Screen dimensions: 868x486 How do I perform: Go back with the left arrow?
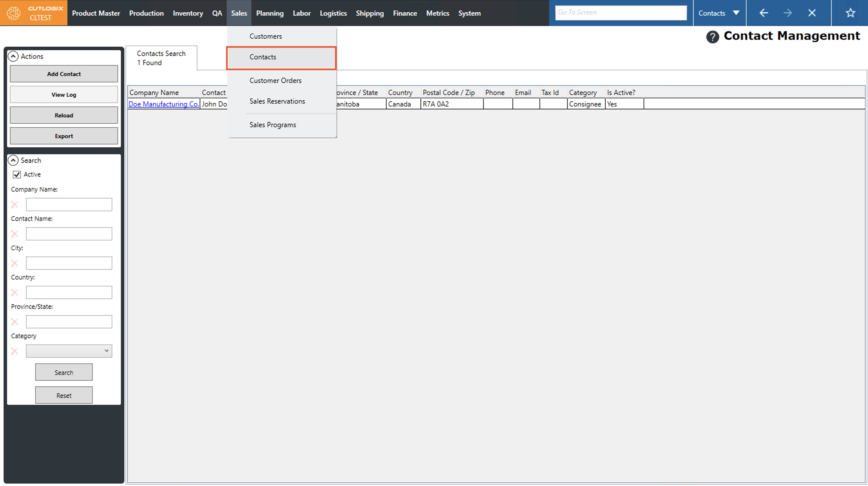coord(764,13)
